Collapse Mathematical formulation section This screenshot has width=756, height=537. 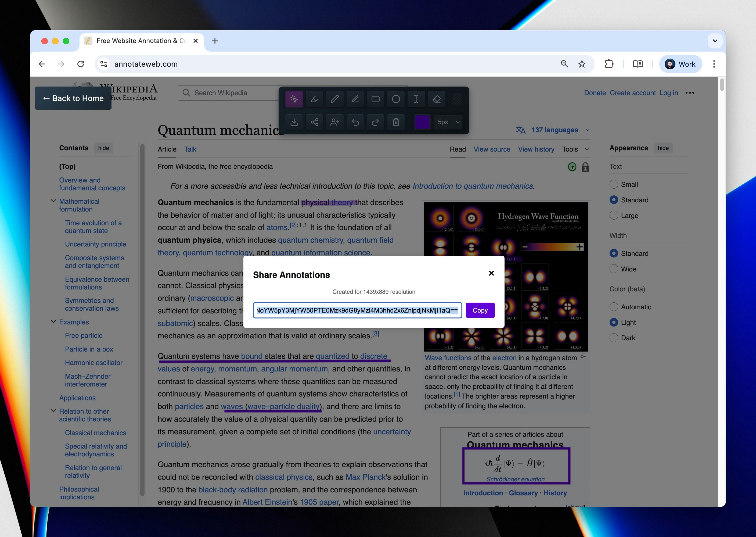tap(53, 201)
